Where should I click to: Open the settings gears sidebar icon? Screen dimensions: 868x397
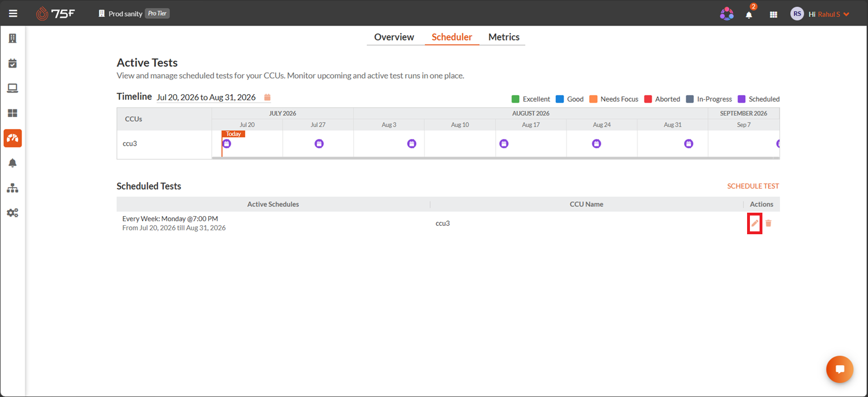(12, 213)
